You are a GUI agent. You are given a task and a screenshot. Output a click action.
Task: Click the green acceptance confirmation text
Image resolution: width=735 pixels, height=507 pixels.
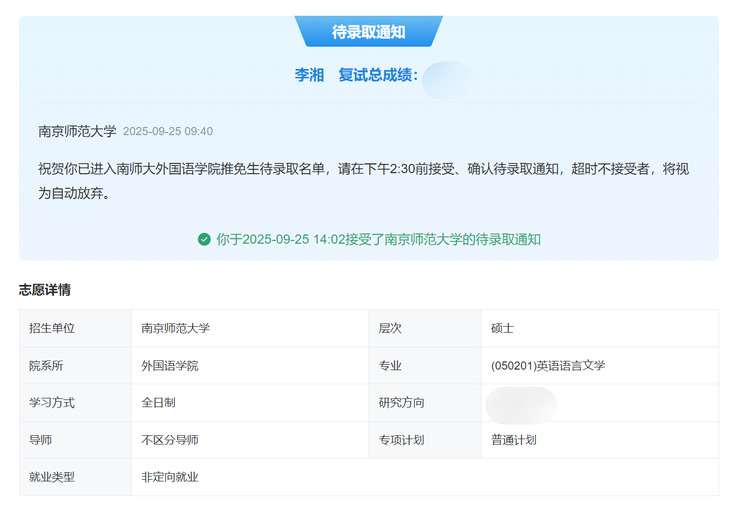pos(378,239)
